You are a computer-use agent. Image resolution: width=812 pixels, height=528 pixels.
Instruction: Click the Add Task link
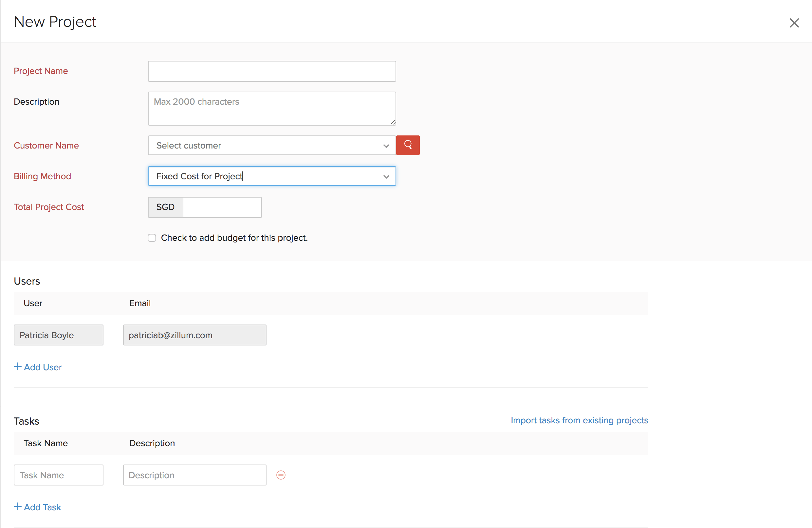click(x=42, y=507)
